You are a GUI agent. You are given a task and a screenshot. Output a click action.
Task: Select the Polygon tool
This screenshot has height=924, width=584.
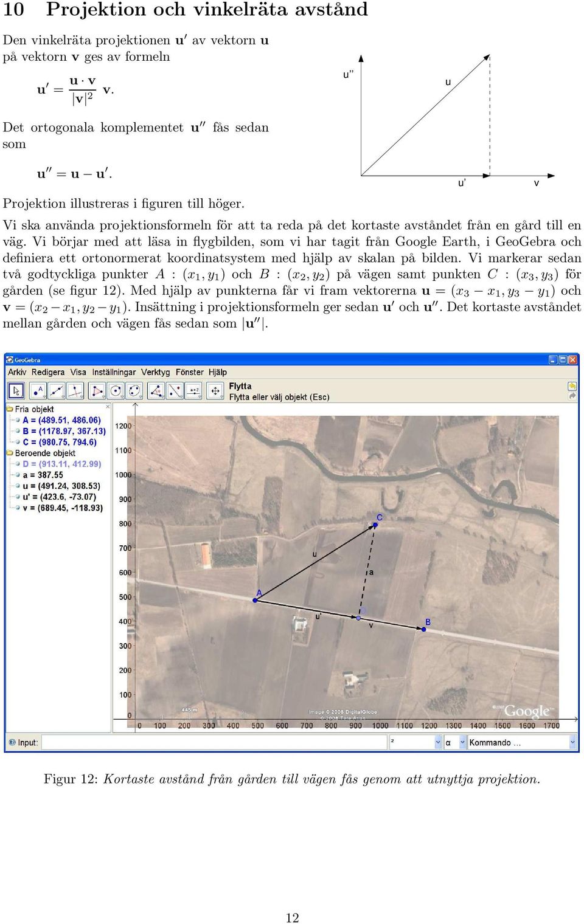click(x=96, y=391)
